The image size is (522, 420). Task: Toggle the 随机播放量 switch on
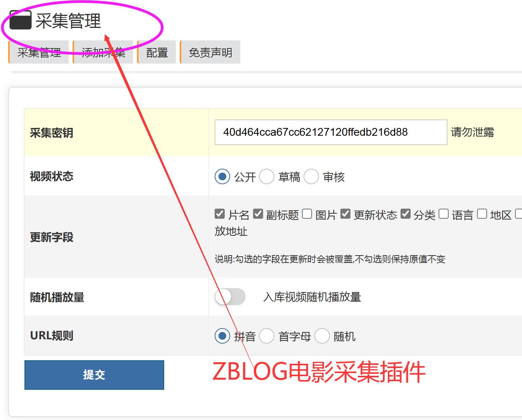pyautogui.click(x=230, y=297)
